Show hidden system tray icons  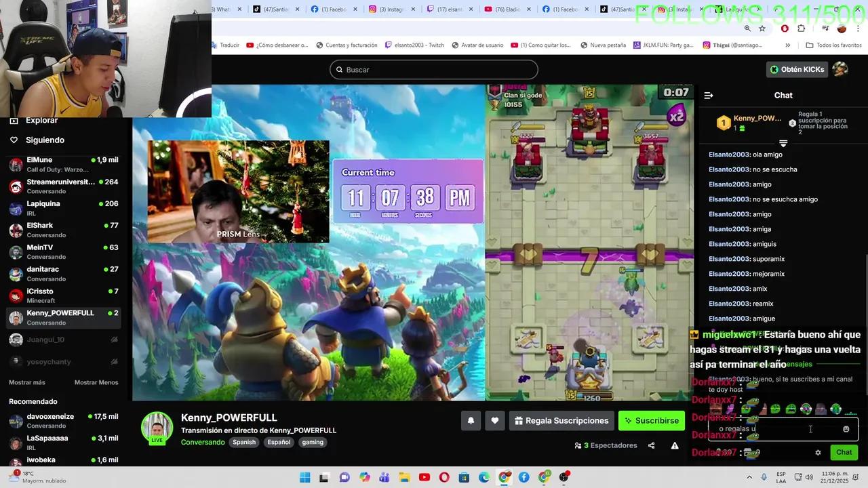click(x=749, y=477)
